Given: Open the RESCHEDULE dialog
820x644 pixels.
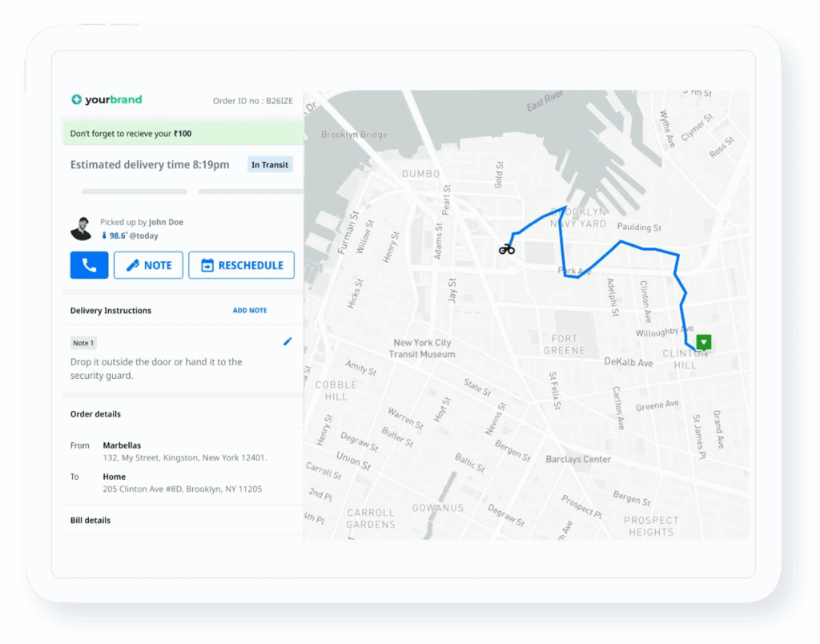Looking at the screenshot, I should tap(241, 264).
